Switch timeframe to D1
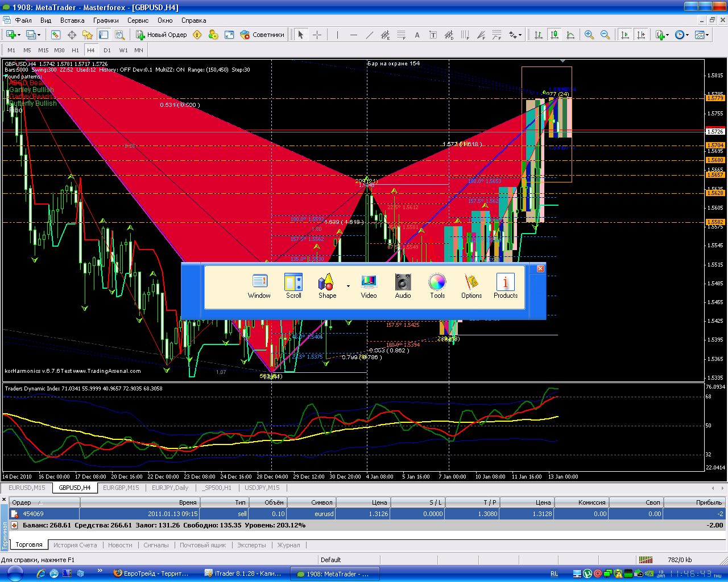Screen dimensions: 728x582 tap(107, 50)
